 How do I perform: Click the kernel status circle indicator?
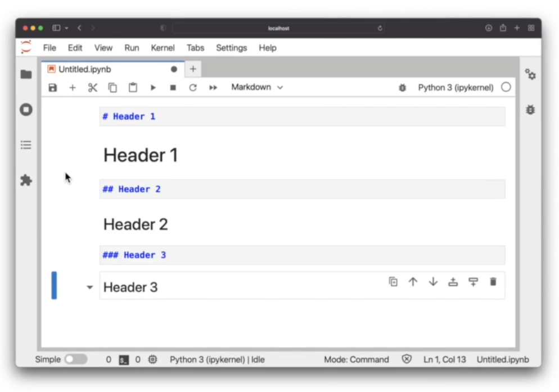point(506,87)
